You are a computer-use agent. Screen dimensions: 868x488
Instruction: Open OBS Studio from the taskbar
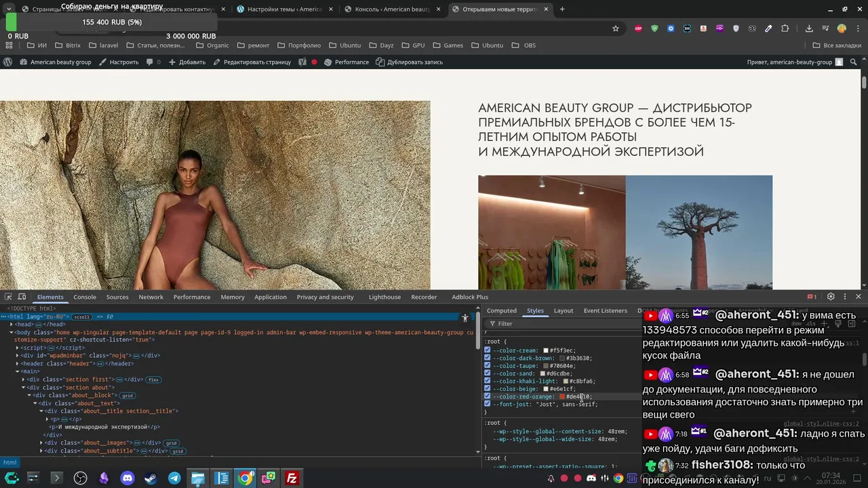pyautogui.click(x=80, y=479)
